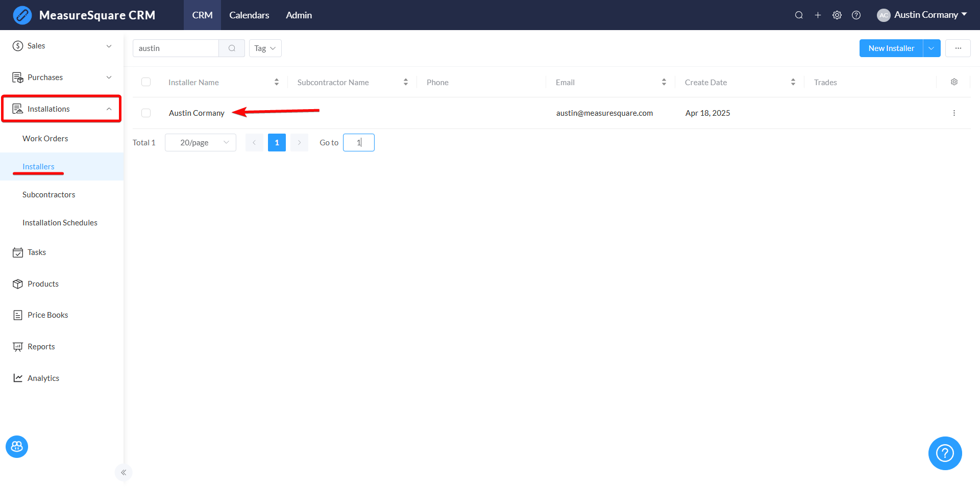Open Installation Schedules in sidebar

coord(60,223)
